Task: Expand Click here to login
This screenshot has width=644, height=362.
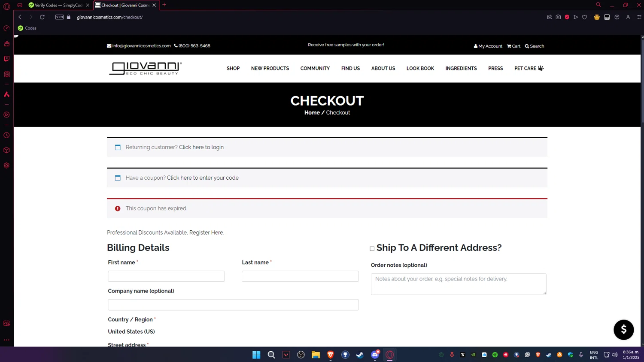Action: click(x=201, y=147)
